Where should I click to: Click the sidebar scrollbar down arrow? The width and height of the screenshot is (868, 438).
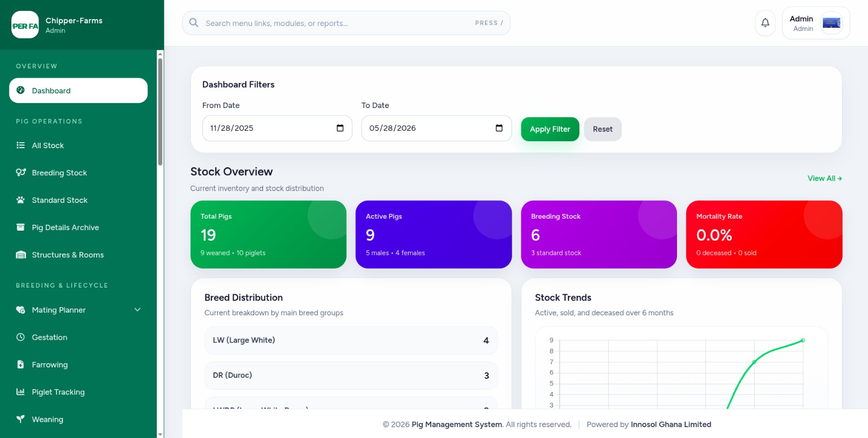(160, 434)
